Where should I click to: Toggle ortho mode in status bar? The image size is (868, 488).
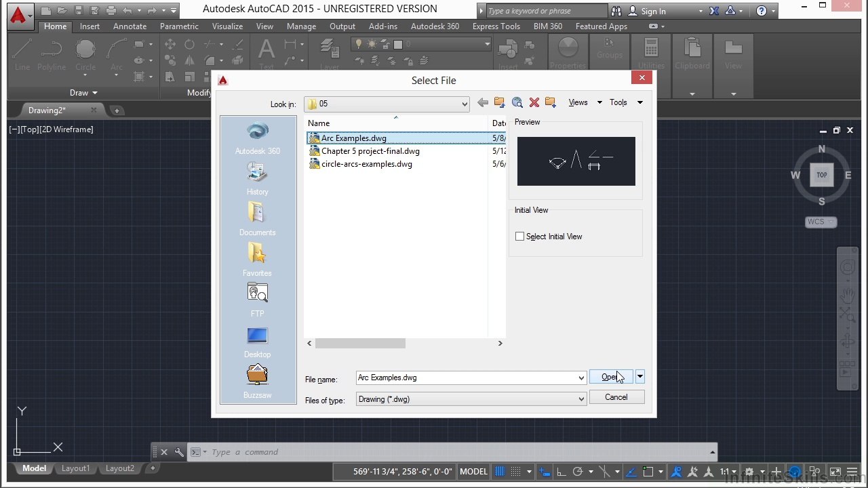tap(561, 472)
